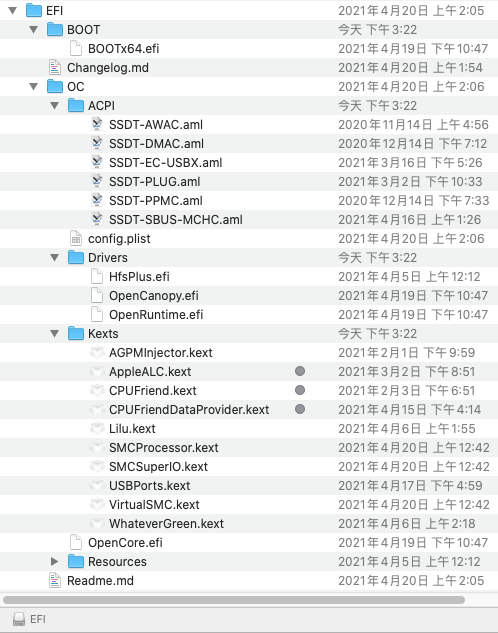
Task: Click the config.plist file icon
Action: point(76,239)
